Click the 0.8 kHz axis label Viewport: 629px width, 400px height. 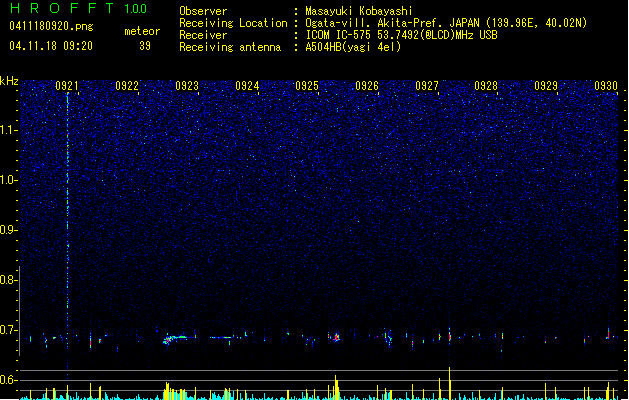pyautogui.click(x=9, y=280)
